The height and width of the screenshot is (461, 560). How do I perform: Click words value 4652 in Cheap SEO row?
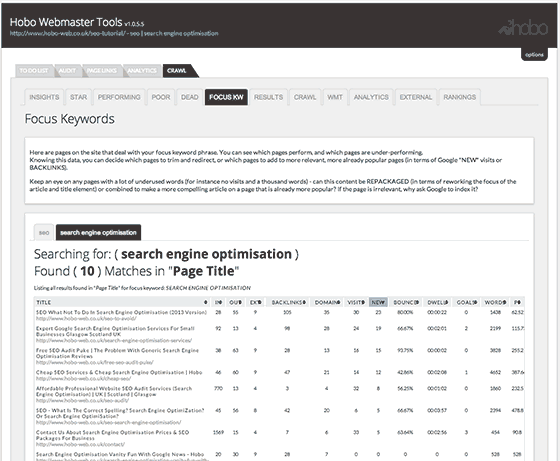(x=495, y=372)
